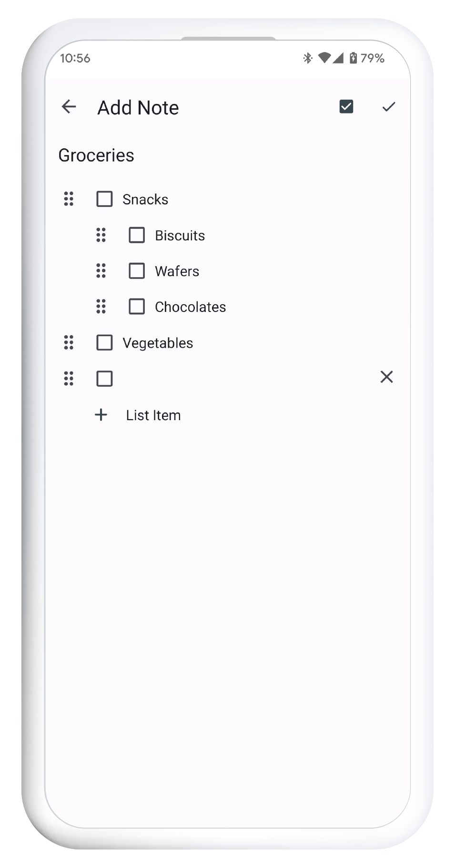The width and height of the screenshot is (455, 868).
Task: Tap the Groceries note title
Action: (x=97, y=155)
